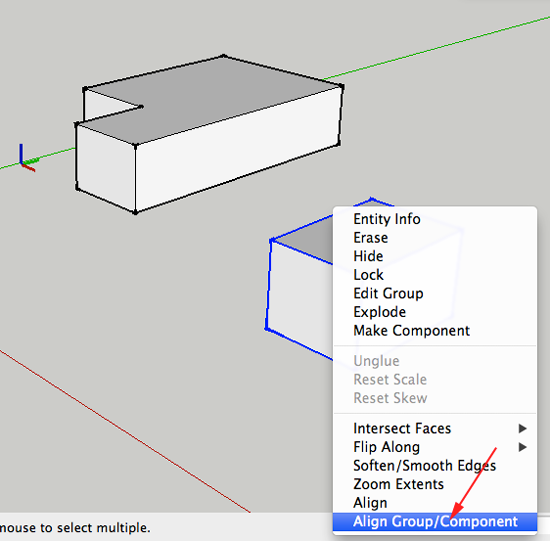Open Entity Info from context menu
The height and width of the screenshot is (541, 550).
coord(435,219)
